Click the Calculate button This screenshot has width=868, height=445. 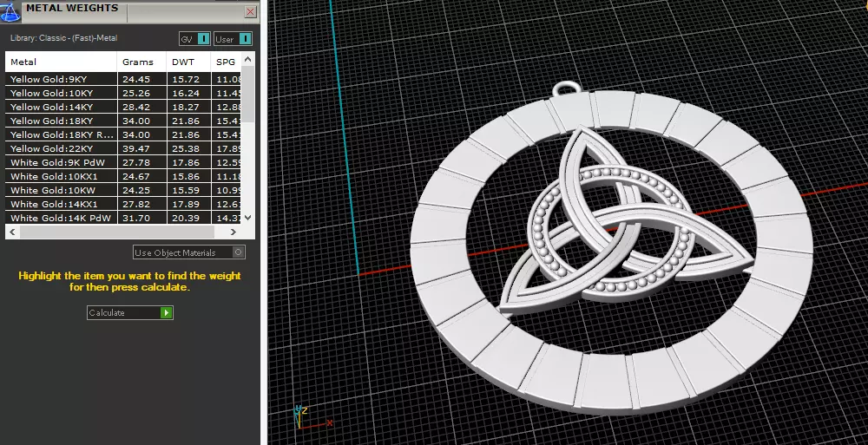[130, 313]
